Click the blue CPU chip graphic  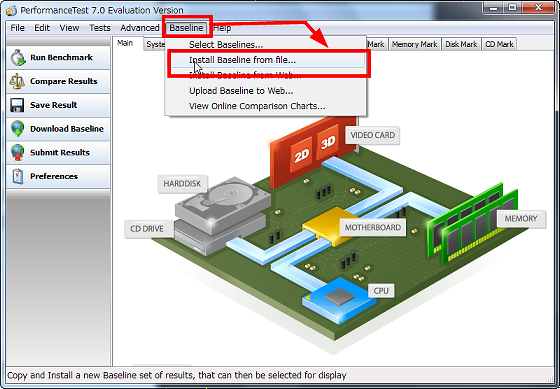pos(339,299)
